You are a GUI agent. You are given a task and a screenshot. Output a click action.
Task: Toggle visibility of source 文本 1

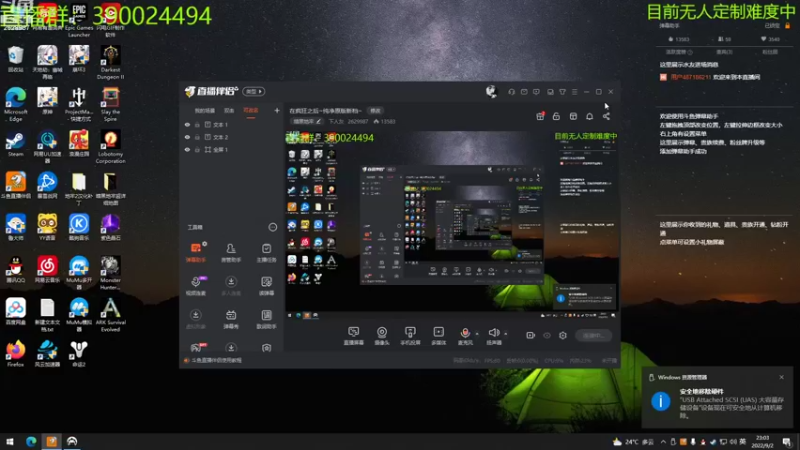(x=187, y=124)
